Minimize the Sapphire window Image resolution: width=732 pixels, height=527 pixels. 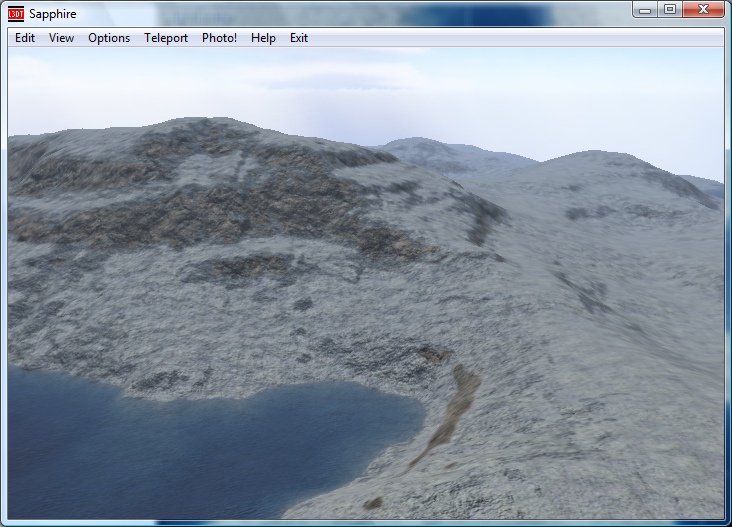(645, 10)
